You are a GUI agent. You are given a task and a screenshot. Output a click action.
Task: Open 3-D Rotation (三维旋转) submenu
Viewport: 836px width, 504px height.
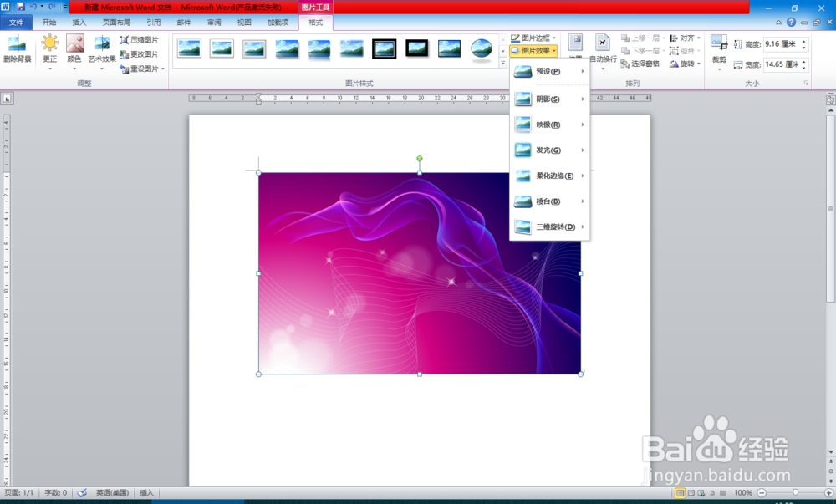coord(550,227)
